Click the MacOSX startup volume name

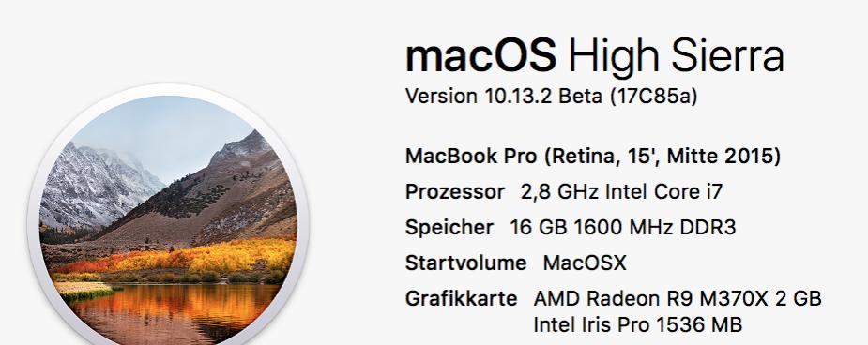(x=585, y=263)
